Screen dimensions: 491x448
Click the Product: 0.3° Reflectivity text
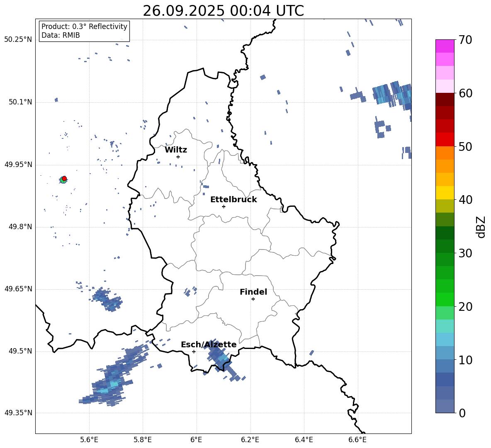tap(84, 26)
